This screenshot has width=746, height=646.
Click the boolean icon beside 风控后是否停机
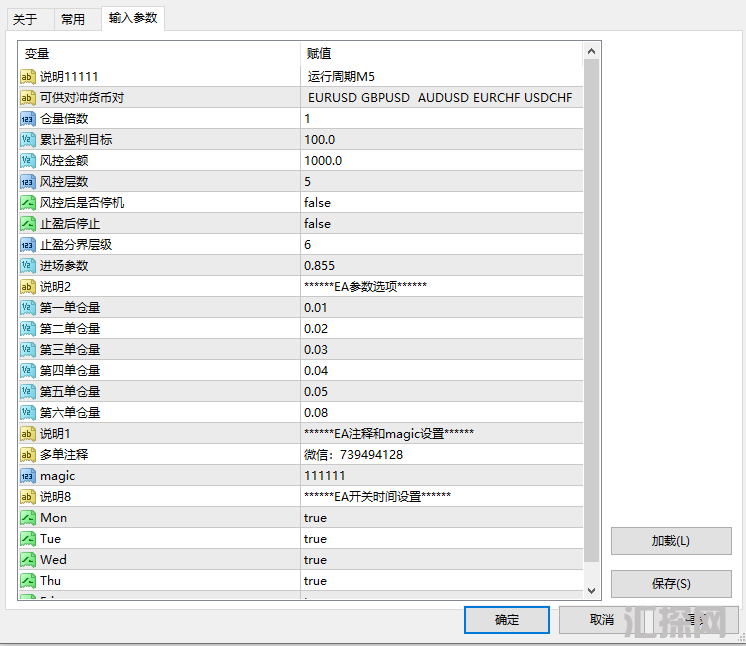tap(28, 203)
